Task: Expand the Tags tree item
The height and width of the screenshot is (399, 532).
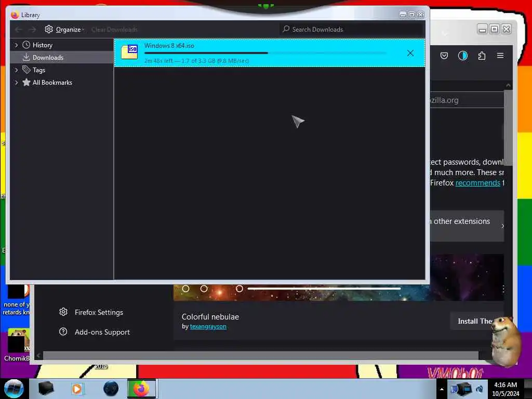Action: 16,70
